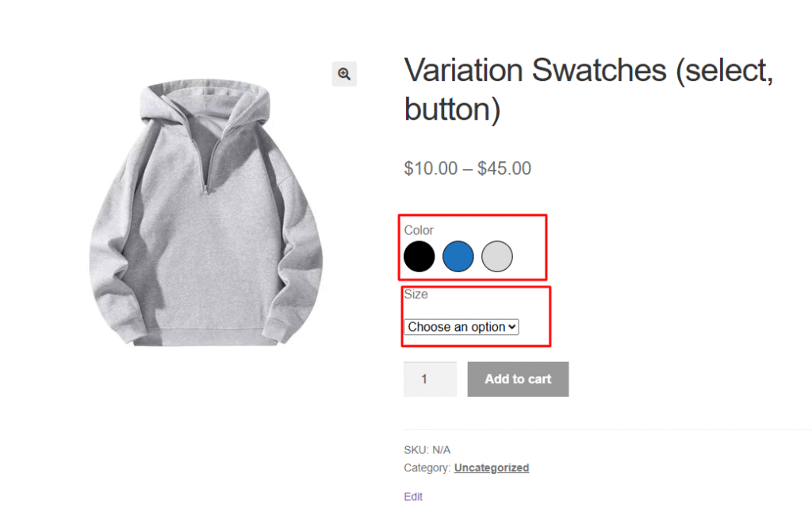
Task: Click the SKU: N/A text
Action: [427, 449]
